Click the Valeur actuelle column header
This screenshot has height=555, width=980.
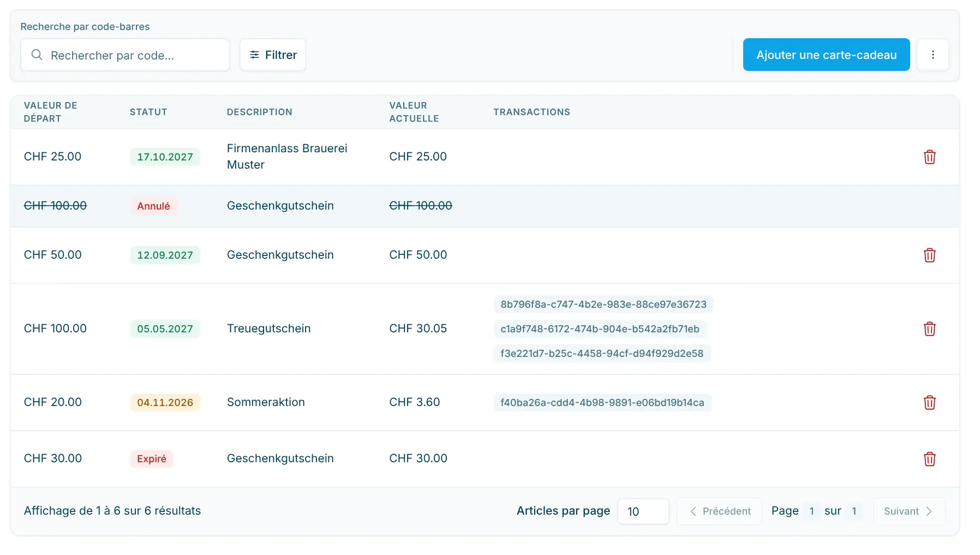(414, 112)
